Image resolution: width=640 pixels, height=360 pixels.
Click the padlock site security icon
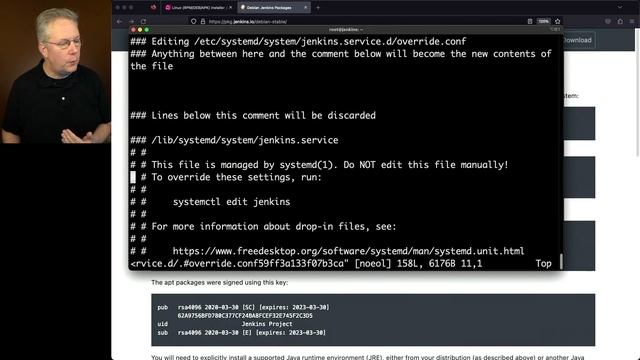coord(203,21)
